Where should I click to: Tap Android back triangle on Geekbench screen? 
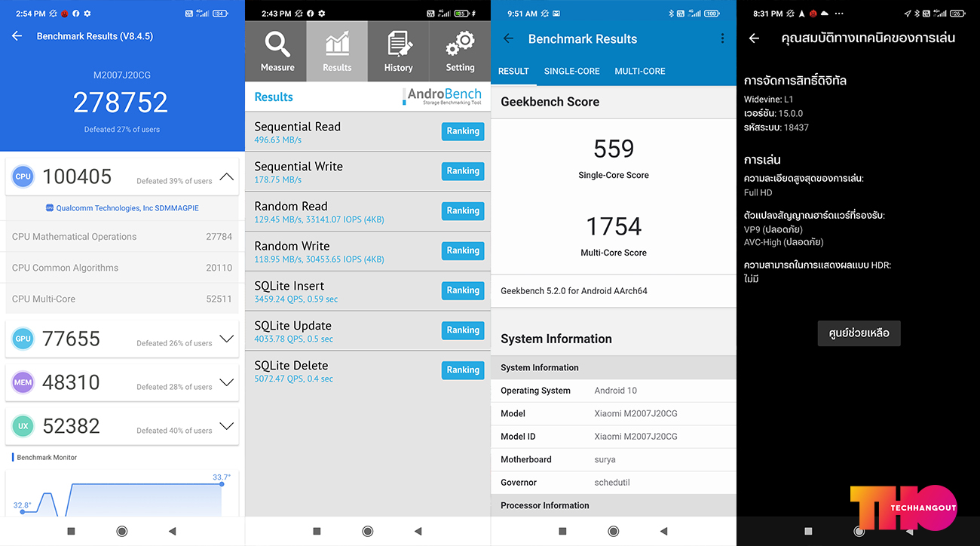(664, 531)
